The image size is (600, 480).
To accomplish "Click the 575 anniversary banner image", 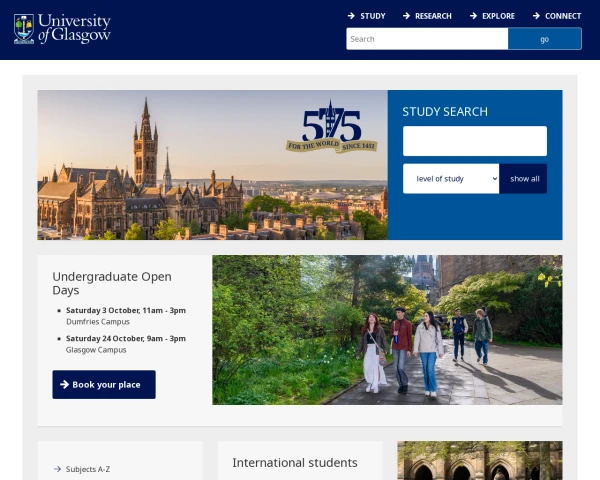I will pos(212,165).
